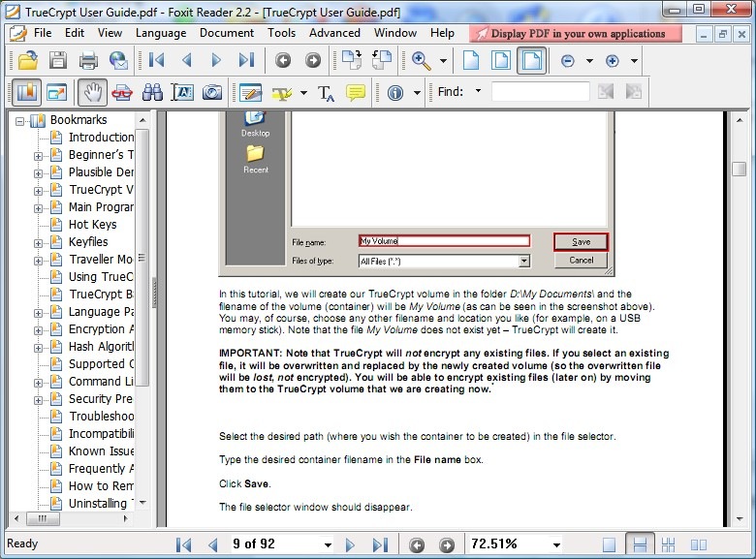
Task: Go to next page in top toolbar
Action: (x=216, y=60)
